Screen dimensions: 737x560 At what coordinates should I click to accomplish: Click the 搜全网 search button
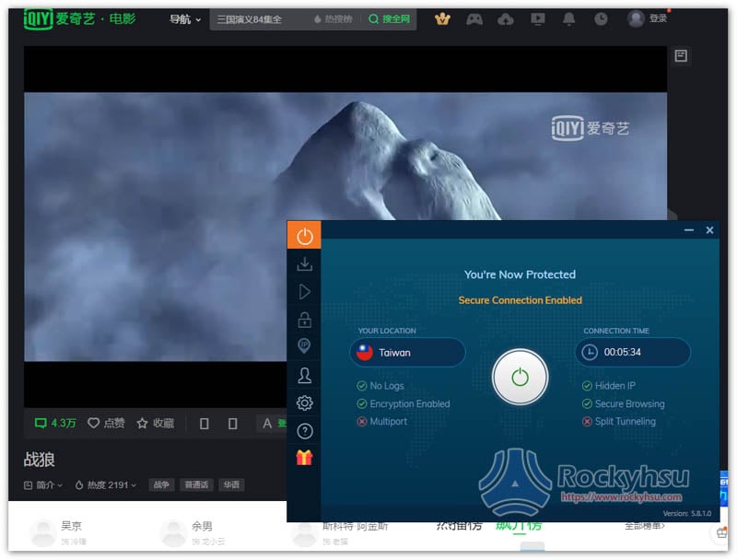[389, 19]
